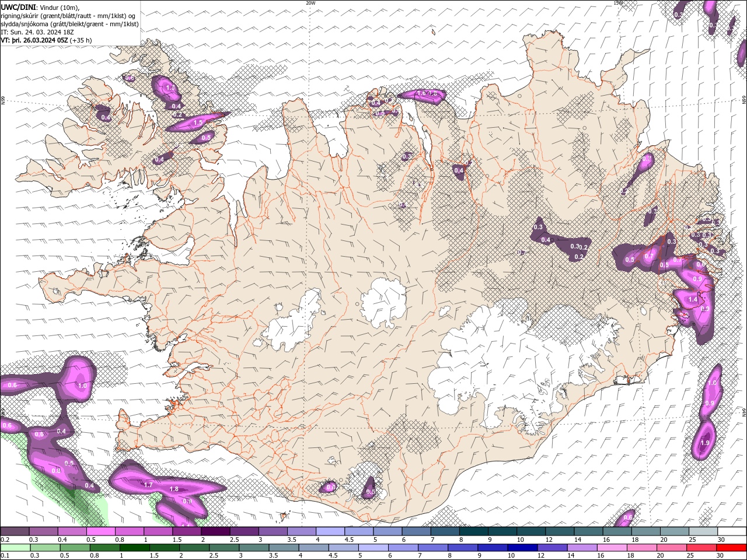Click the purple 12–14 swatch, lower legend

tap(551, 547)
